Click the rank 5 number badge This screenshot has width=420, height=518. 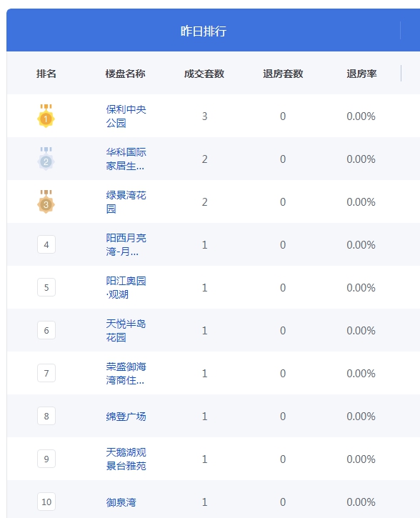click(46, 287)
